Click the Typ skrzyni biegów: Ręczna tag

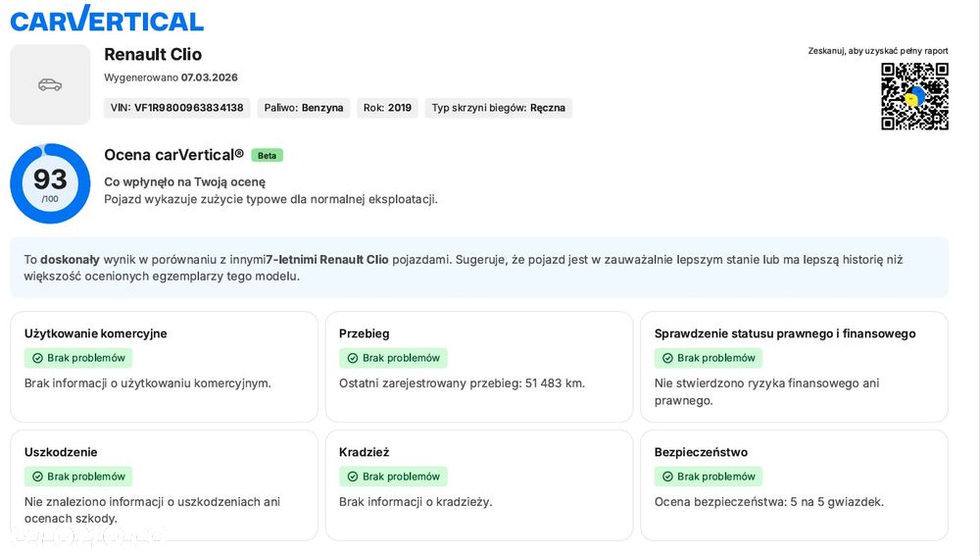click(499, 108)
